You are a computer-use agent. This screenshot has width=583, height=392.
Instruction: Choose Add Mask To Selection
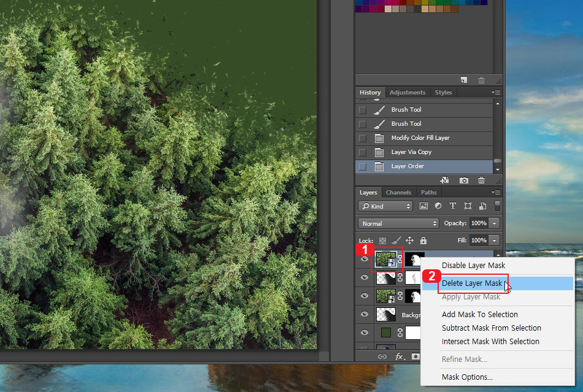click(498, 314)
